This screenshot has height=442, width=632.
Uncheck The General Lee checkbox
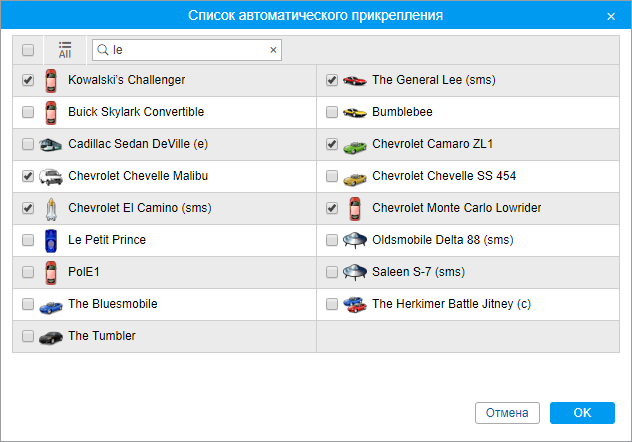pos(332,80)
